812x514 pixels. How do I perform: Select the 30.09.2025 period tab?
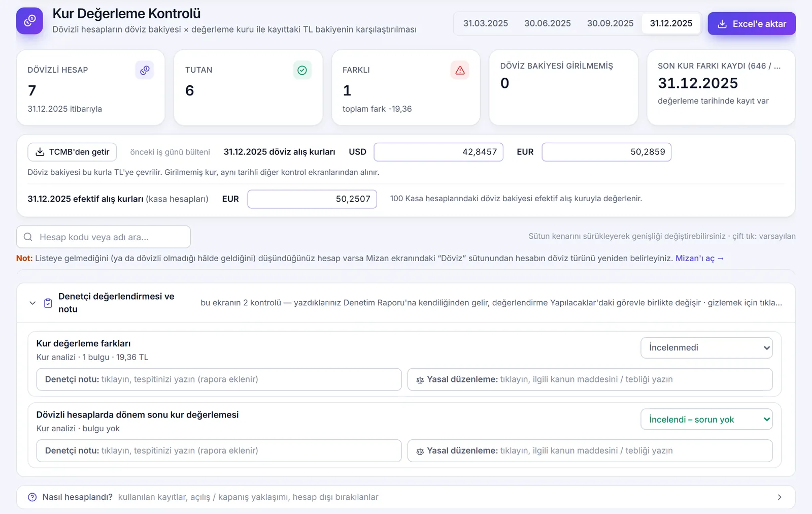click(x=610, y=23)
